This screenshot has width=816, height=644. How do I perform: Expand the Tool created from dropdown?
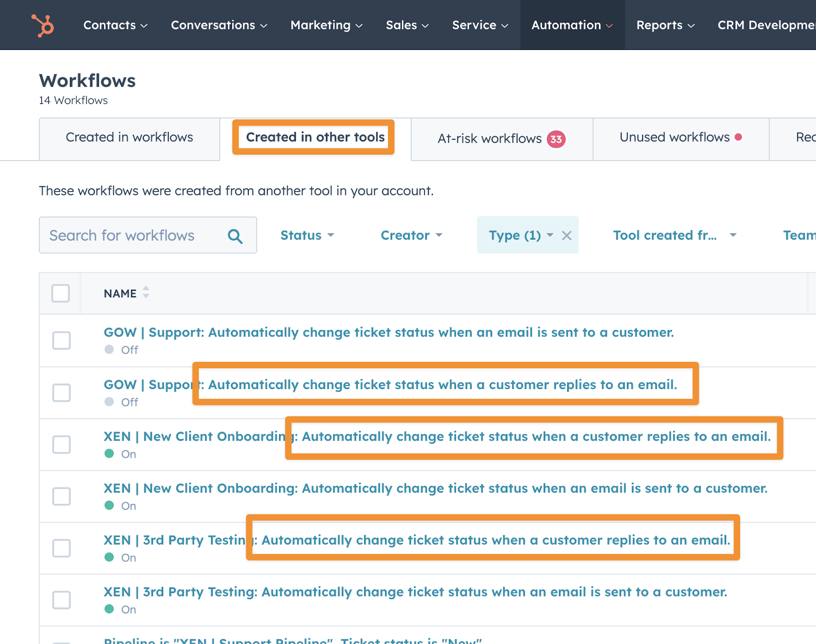point(674,236)
